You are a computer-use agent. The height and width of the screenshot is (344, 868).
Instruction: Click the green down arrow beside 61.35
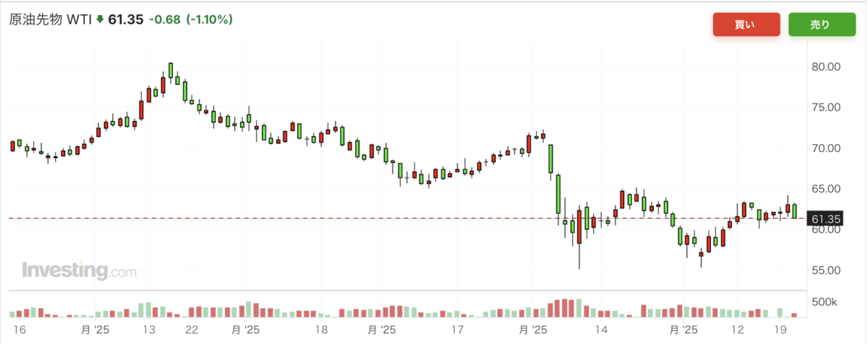tap(100, 20)
